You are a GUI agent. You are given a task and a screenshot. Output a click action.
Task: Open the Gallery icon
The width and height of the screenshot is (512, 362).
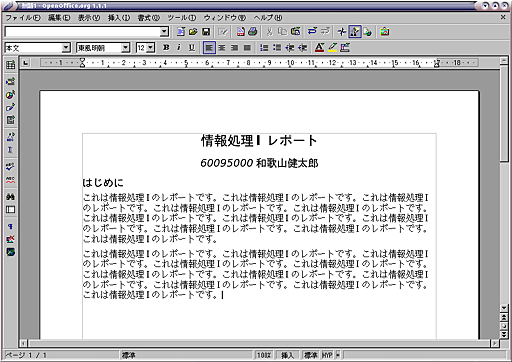point(384,32)
